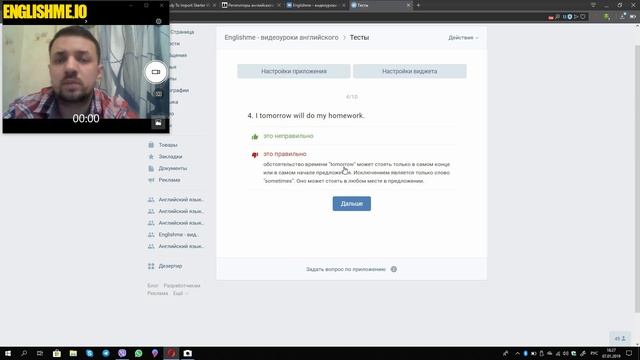Click the camera app record mode button

(x=156, y=72)
